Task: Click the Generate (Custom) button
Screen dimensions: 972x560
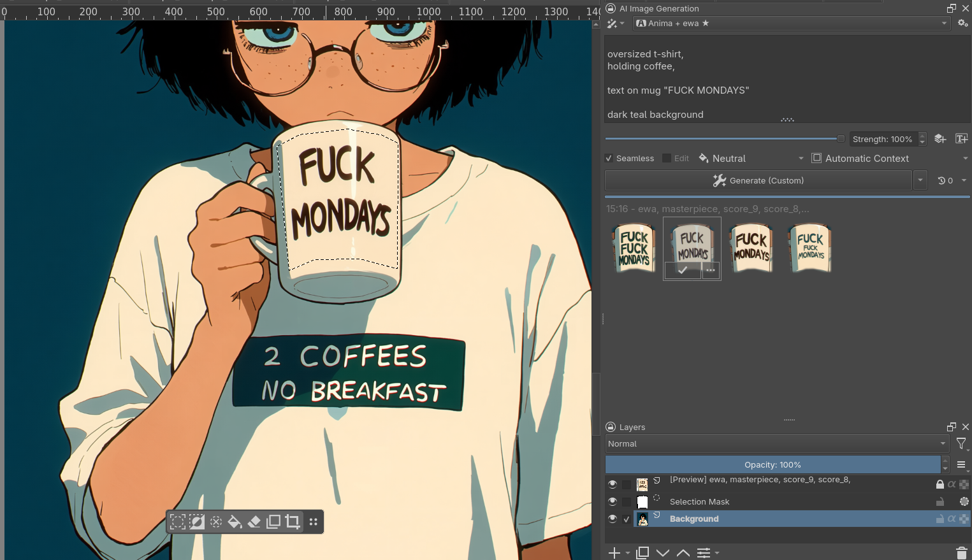Action: pyautogui.click(x=758, y=181)
